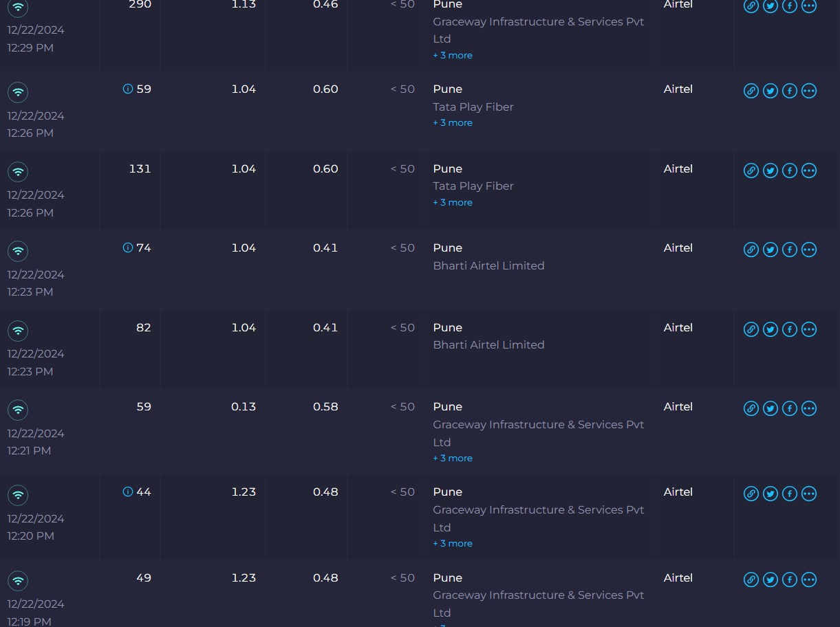Click info icon beside 59 in Tata row
The height and width of the screenshot is (627, 840).
127,89
